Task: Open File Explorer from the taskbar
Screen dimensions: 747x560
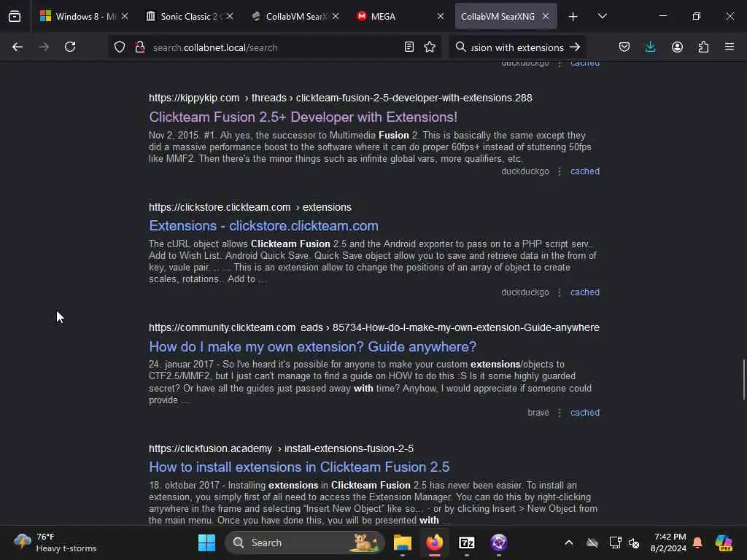Action: 403,542
